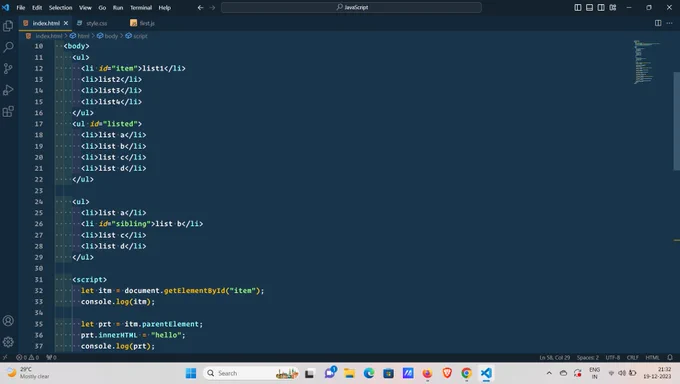
Task: Click the vertical editor scrollbar
Action: click(677, 121)
